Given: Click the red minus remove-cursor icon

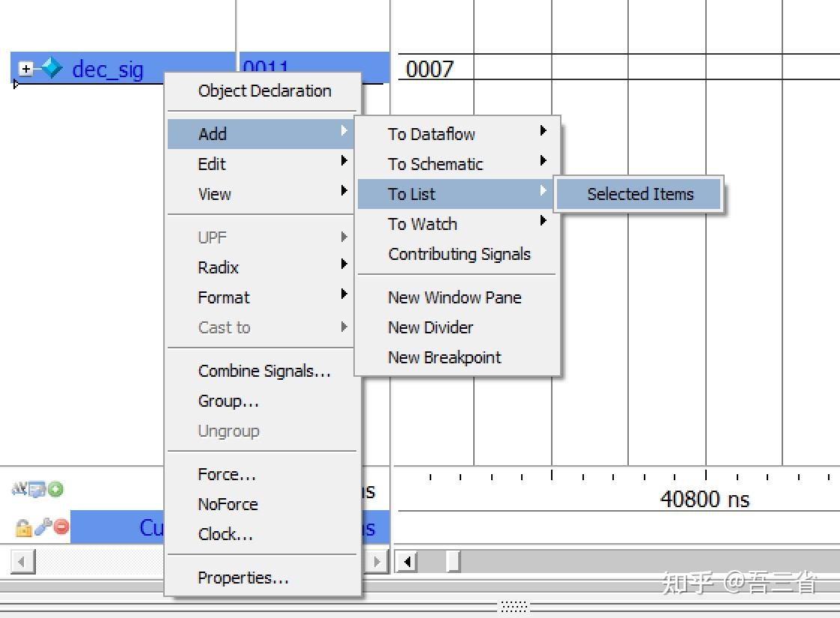Looking at the screenshot, I should (x=61, y=527).
